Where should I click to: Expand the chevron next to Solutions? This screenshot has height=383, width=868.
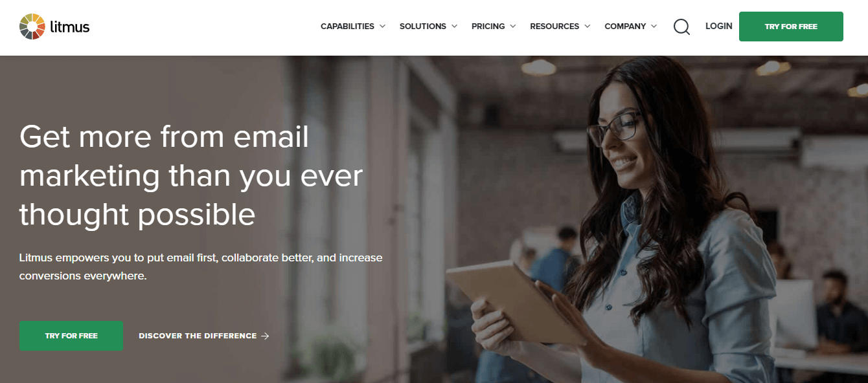tap(454, 27)
